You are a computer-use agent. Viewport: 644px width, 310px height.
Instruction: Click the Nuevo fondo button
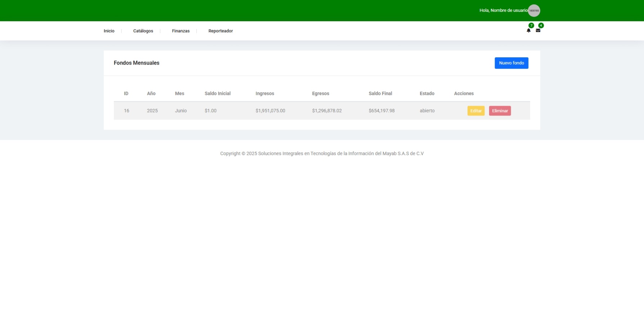coord(511,63)
